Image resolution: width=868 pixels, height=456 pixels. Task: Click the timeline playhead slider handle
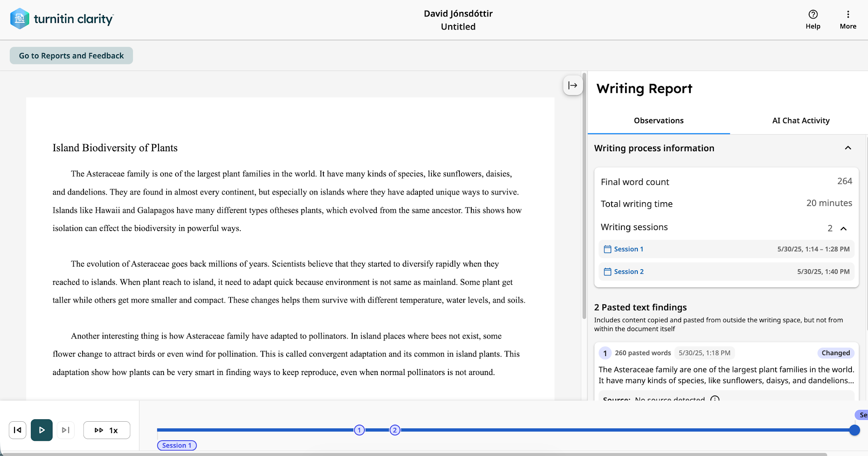[x=854, y=430]
